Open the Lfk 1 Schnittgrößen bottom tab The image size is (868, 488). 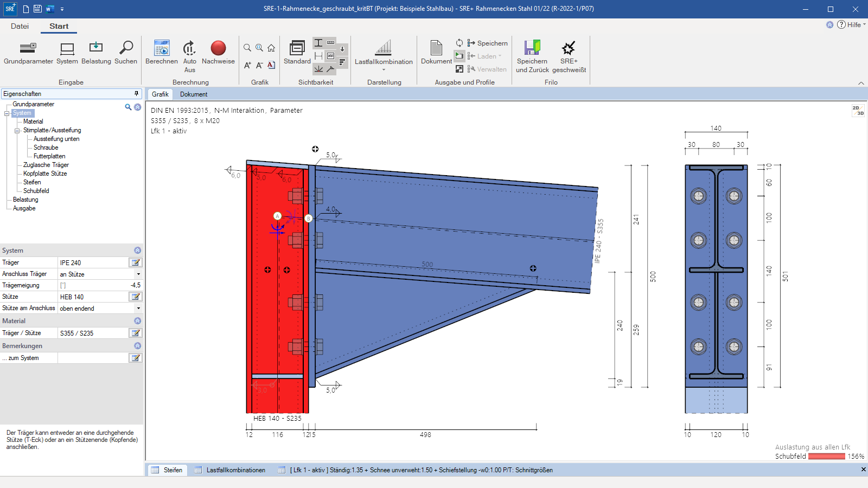click(416, 470)
